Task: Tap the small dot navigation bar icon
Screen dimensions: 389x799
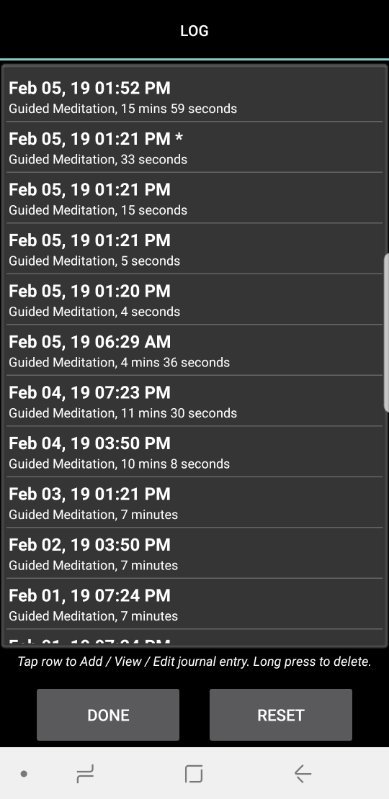Action: tap(23, 774)
